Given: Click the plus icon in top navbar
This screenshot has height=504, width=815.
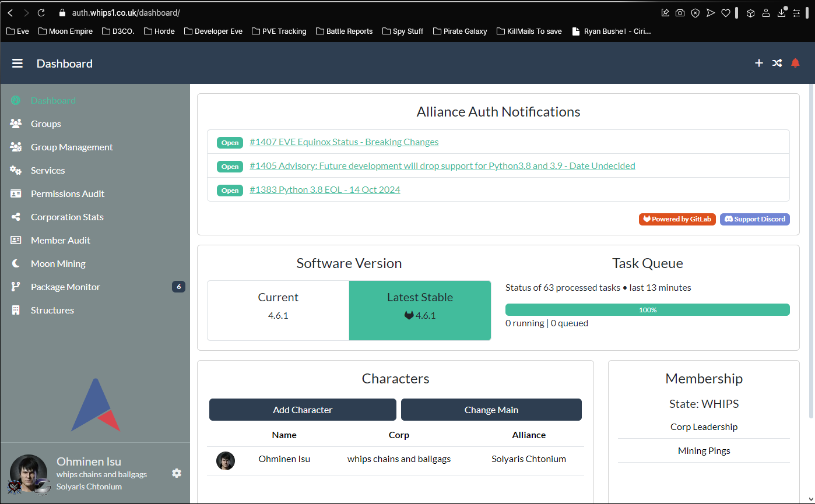Looking at the screenshot, I should point(758,63).
